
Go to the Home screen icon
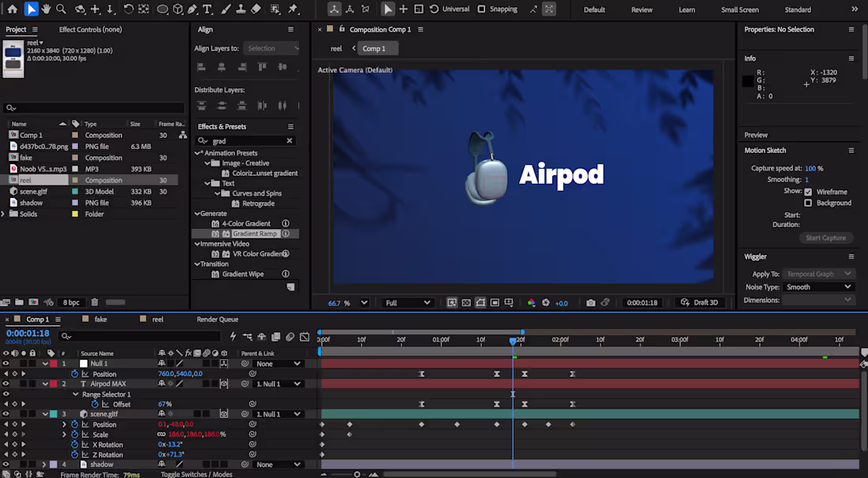12,9
